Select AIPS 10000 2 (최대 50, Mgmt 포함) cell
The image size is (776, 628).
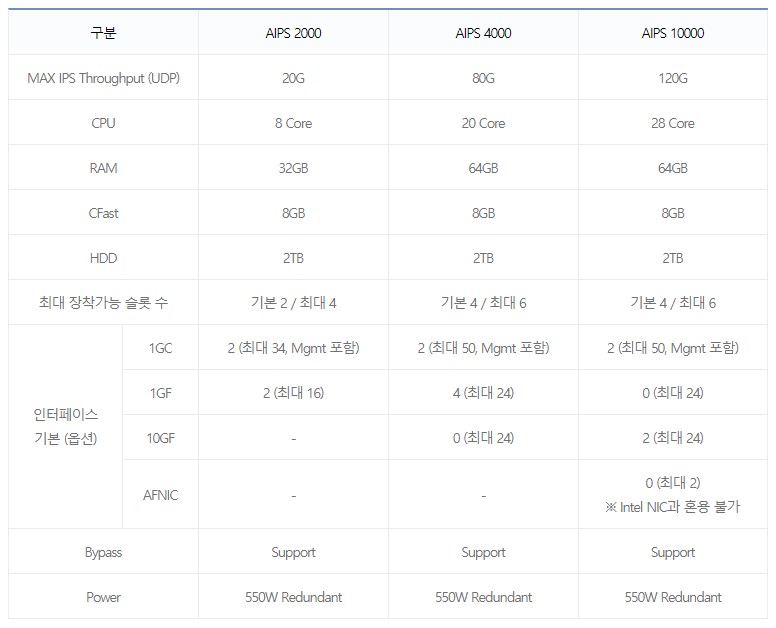[673, 348]
